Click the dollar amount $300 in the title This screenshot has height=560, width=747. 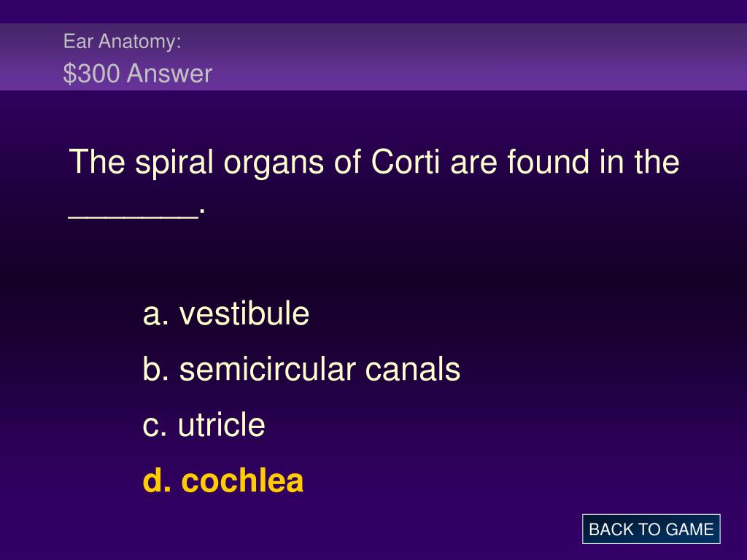tap(91, 74)
